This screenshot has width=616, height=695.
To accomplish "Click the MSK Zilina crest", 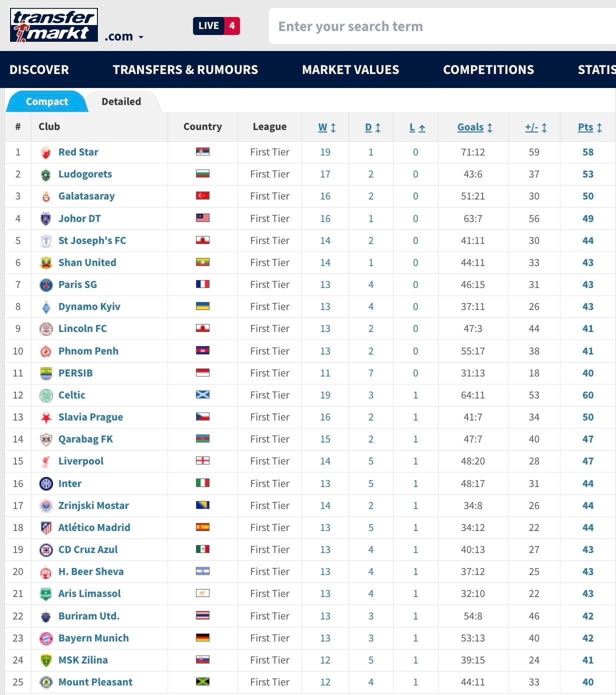I will tap(46, 660).
